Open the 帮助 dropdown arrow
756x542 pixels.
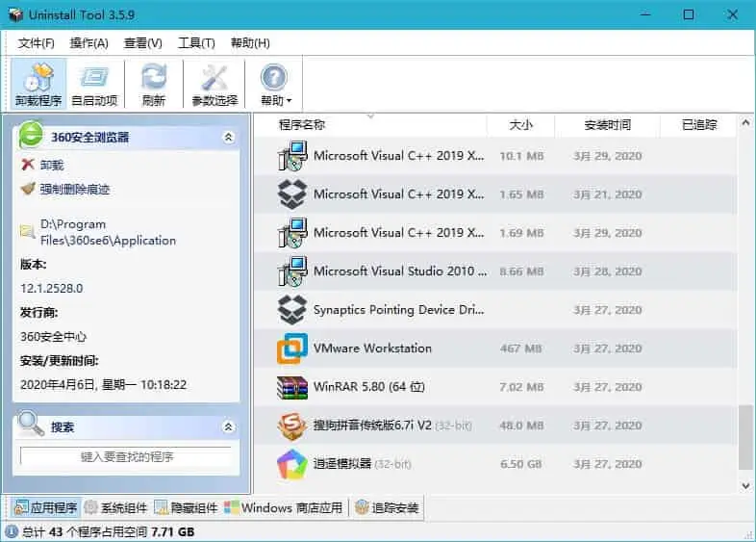click(290, 100)
